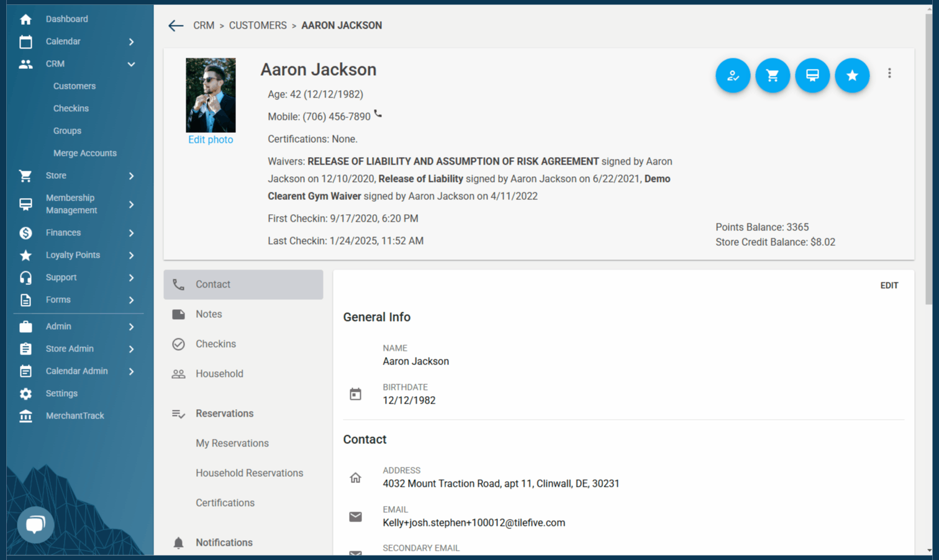This screenshot has width=939, height=560.
Task: Click the check-in customer round button
Action: (733, 75)
